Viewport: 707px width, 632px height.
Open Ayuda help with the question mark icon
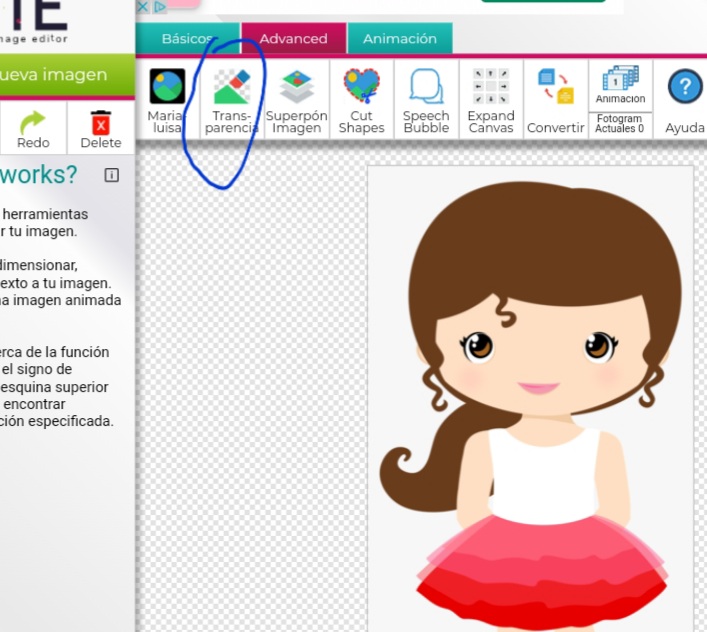point(684,99)
